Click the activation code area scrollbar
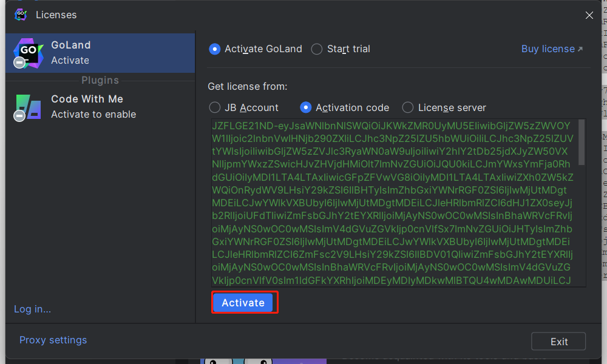 click(582, 143)
